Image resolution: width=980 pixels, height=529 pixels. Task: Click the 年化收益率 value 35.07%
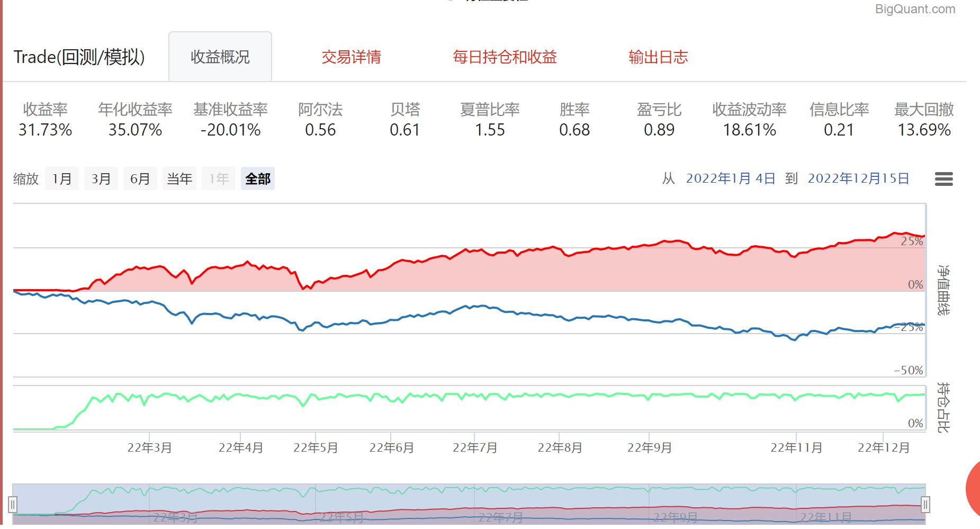136,130
